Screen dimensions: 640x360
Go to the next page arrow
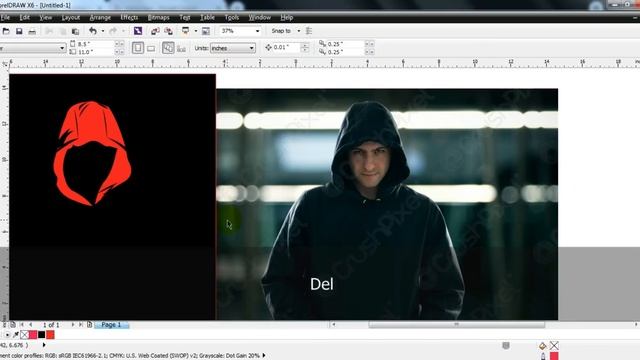73,325
